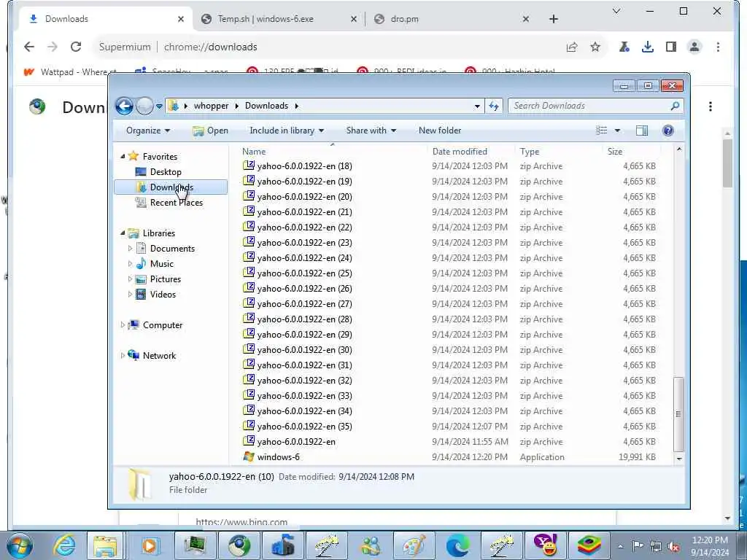Viewport: 747px width, 560px height.
Task: Open Explorer Help icon
Action: (x=668, y=131)
